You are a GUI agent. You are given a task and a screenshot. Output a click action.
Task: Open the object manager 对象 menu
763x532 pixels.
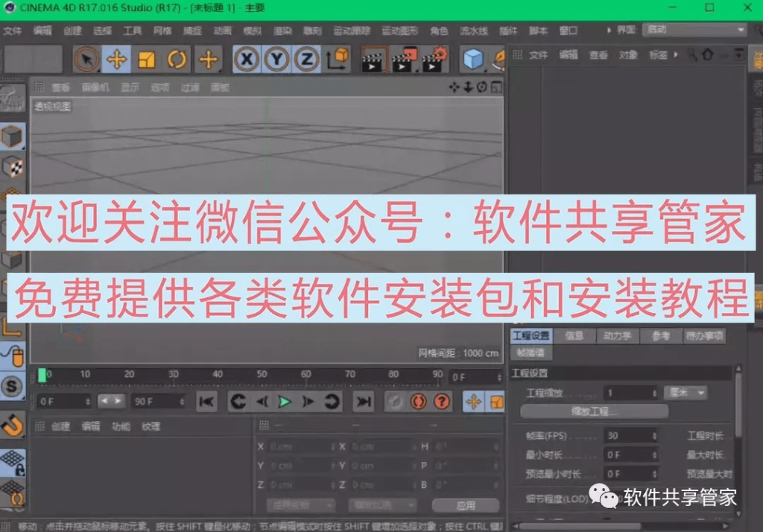(x=628, y=55)
